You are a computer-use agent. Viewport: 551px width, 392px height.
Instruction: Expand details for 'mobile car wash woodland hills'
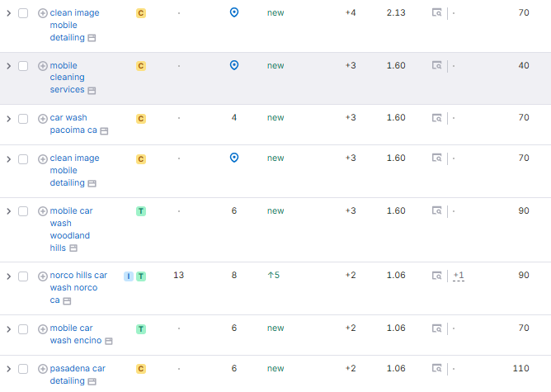coord(8,211)
